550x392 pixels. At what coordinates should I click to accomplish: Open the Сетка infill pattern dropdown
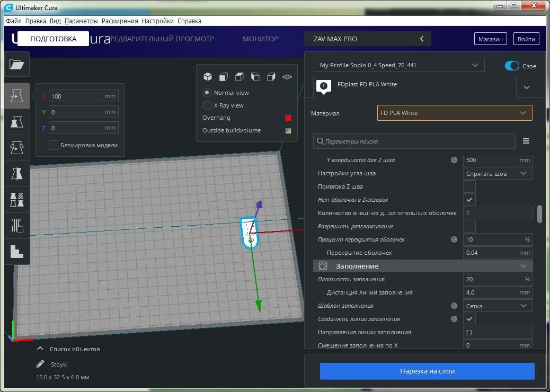point(498,306)
